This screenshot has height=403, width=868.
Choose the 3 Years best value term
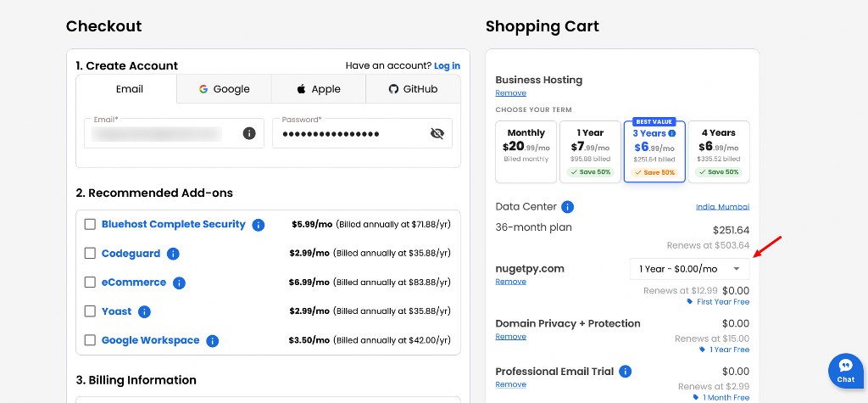coord(654,151)
